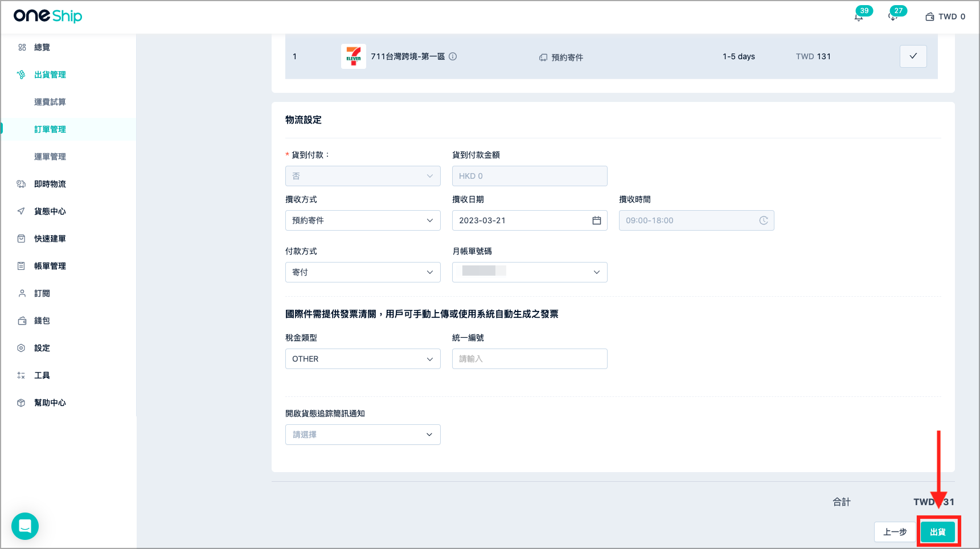Click the 攬收時間 field 09:00-18:00

696,220
